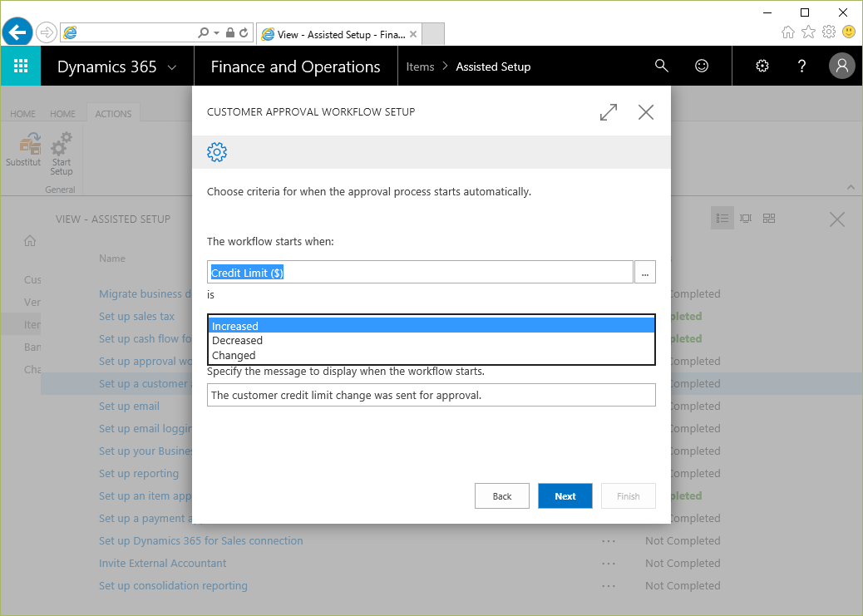This screenshot has height=616, width=863.
Task: Click the browser forward arrow button
Action: pyautogui.click(x=47, y=33)
